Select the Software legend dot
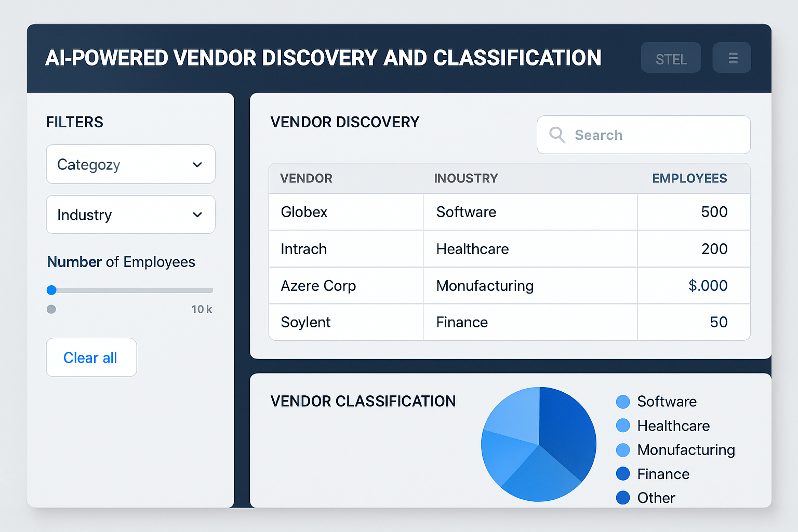Image resolution: width=798 pixels, height=532 pixels. [x=622, y=402]
